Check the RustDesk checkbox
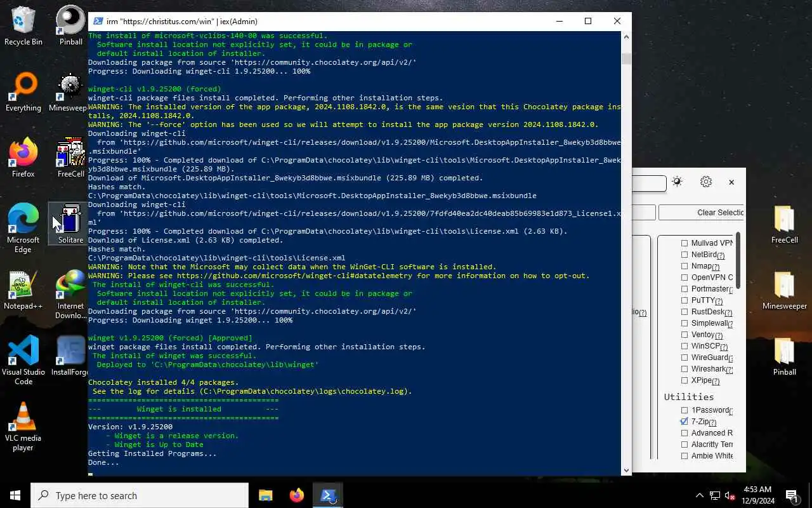Viewport: 812px width, 508px height. coord(684,312)
